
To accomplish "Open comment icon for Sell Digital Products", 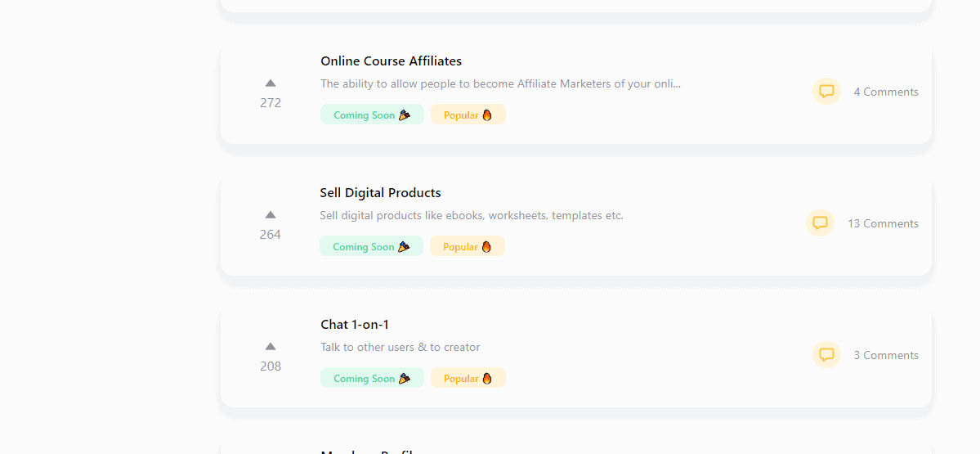I will 820,223.
